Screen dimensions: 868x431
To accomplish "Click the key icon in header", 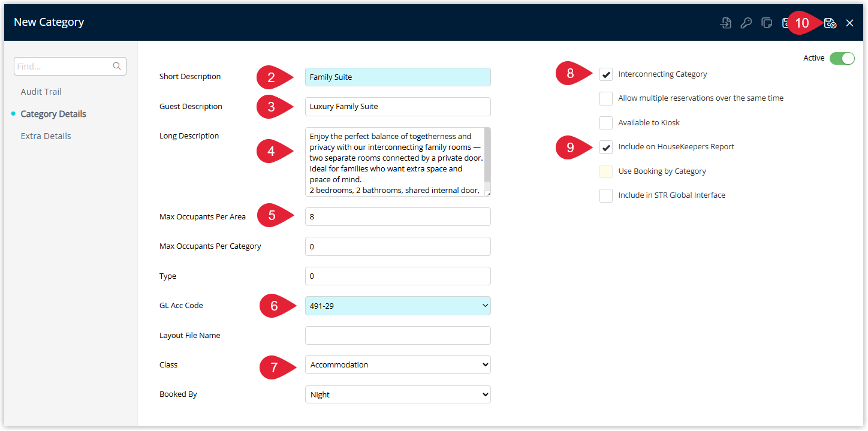I will pyautogui.click(x=746, y=23).
